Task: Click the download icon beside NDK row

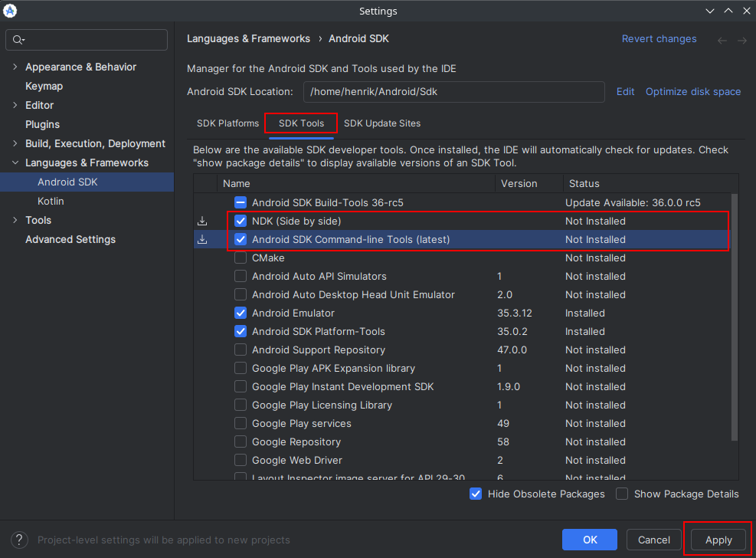Action: (202, 221)
